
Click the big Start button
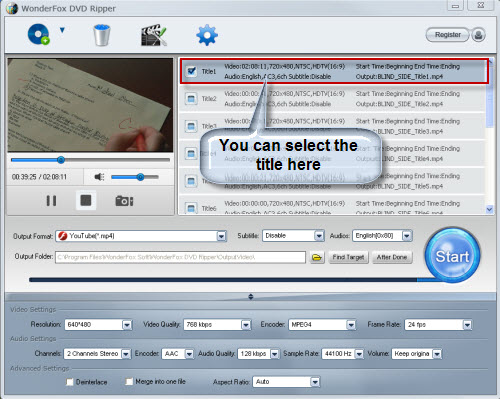tap(452, 256)
